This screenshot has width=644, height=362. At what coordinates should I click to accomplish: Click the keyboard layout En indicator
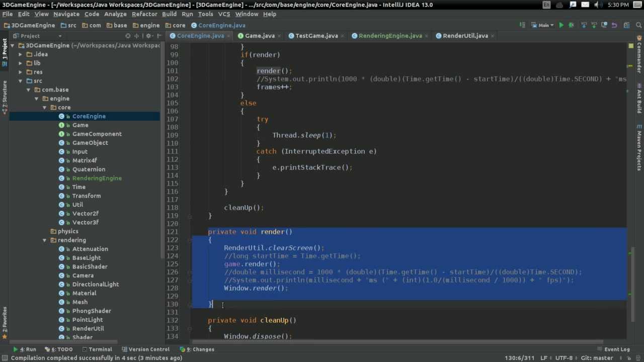pyautogui.click(x=546, y=5)
